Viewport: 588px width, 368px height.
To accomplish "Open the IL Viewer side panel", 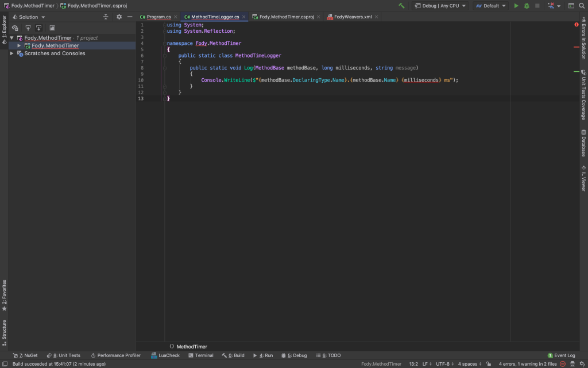I will [583, 179].
